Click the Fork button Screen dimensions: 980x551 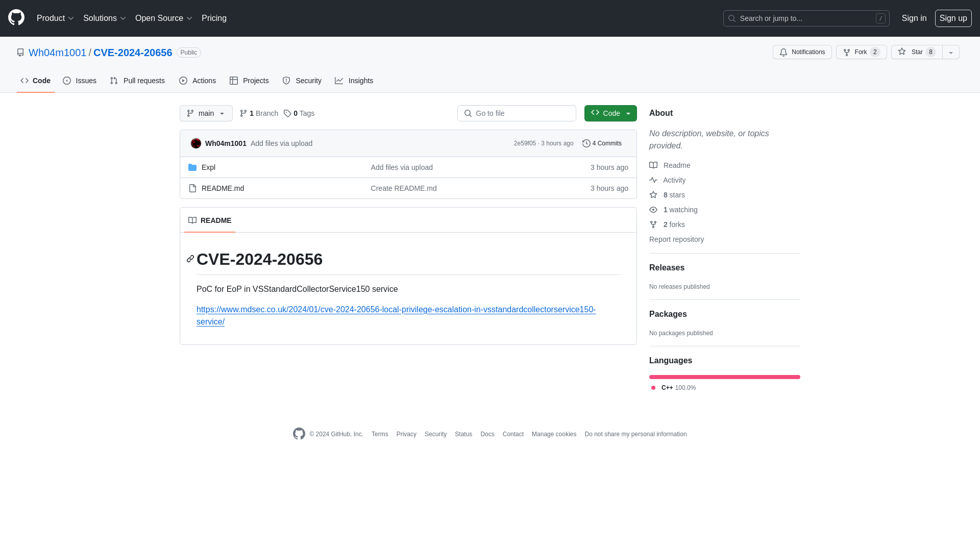(861, 52)
